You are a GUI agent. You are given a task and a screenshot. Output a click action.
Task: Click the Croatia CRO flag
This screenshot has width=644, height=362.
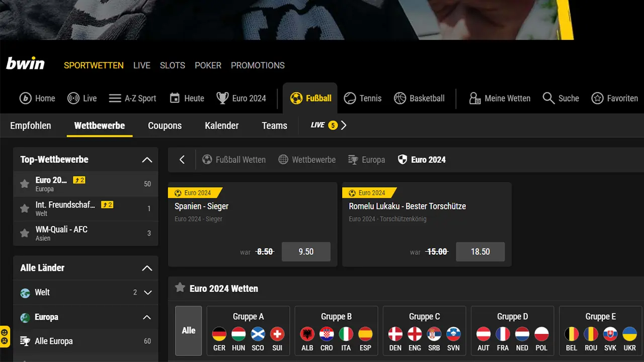[327, 334]
